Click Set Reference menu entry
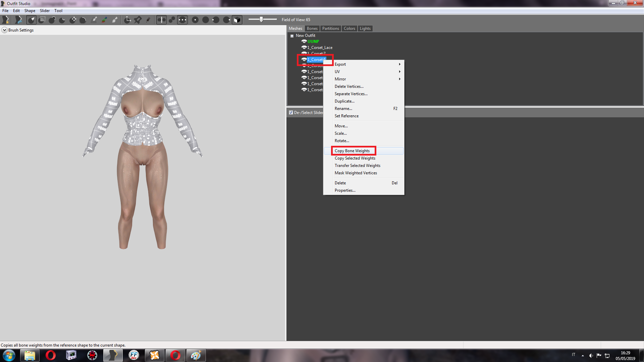644x362 pixels. (x=364, y=116)
